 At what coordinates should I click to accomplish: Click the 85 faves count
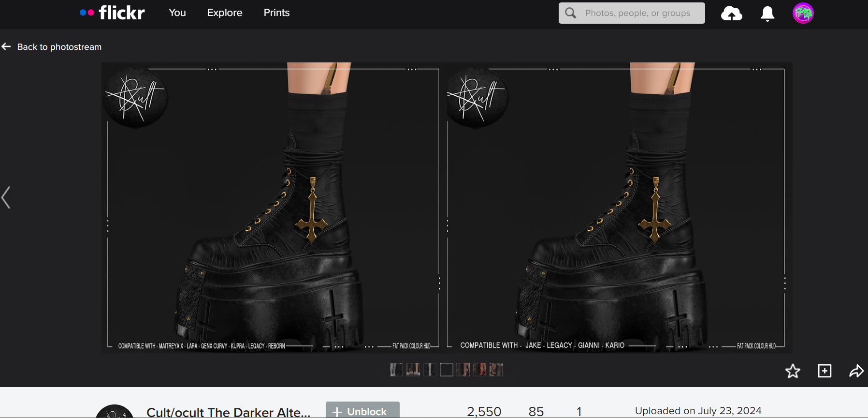(x=536, y=411)
